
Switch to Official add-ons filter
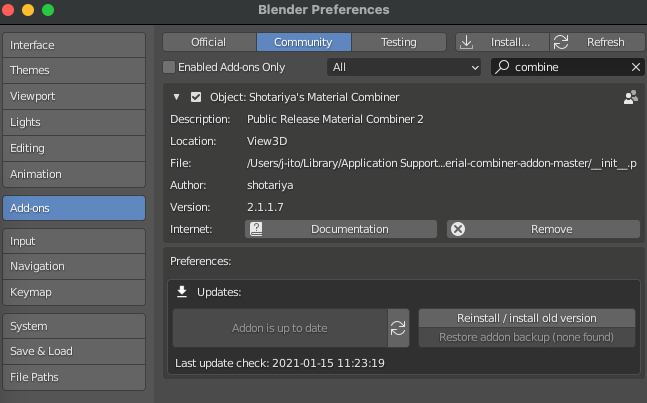(x=209, y=42)
